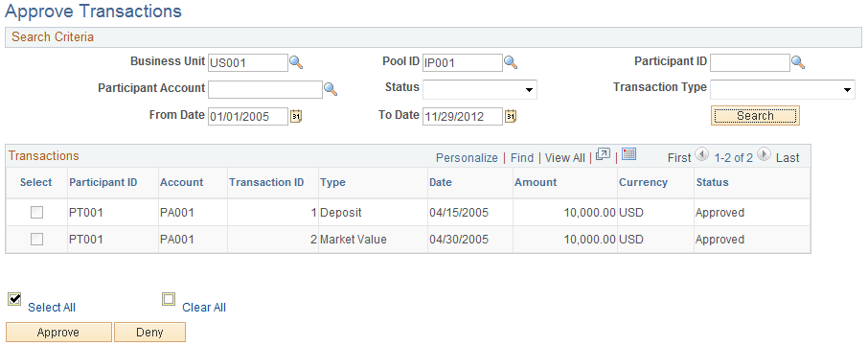Click the Deny button

[149, 333]
